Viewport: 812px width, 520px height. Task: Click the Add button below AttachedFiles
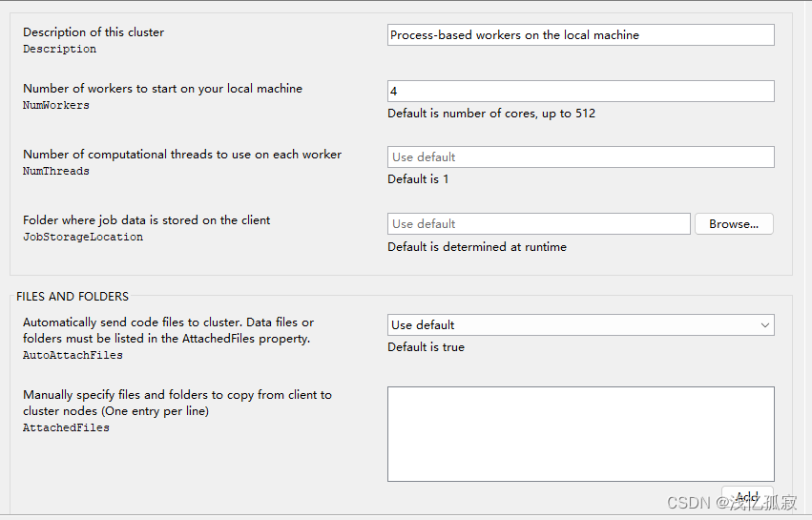click(x=746, y=496)
